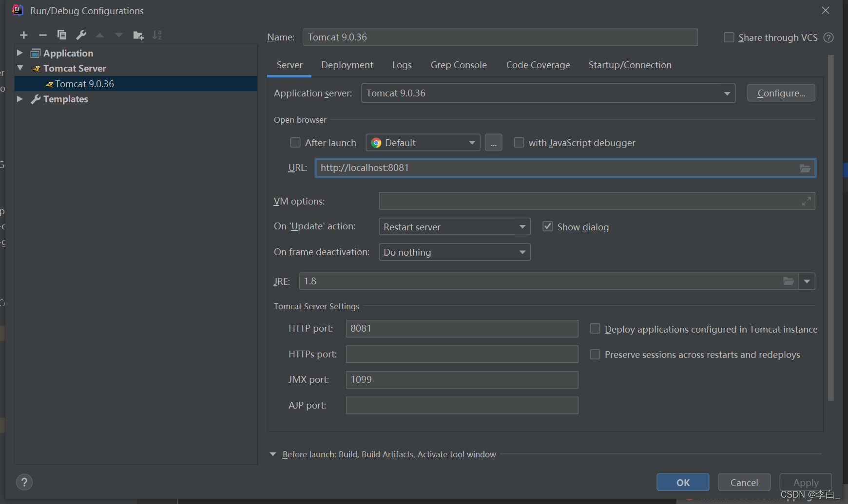Copy the configuration using the duplicate icon
The height and width of the screenshot is (504, 848).
coord(62,35)
